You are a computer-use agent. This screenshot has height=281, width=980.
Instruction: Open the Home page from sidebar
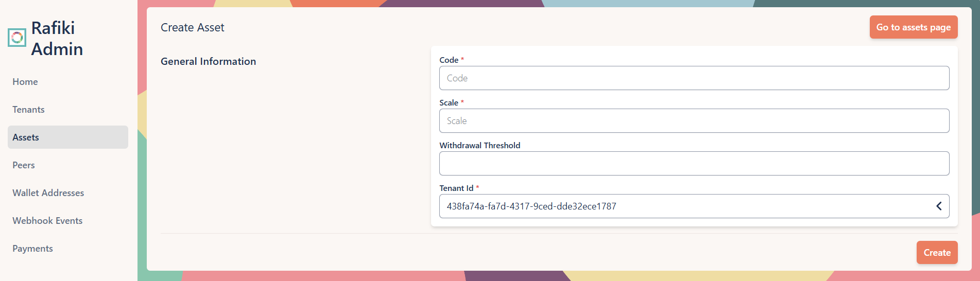coord(25,82)
